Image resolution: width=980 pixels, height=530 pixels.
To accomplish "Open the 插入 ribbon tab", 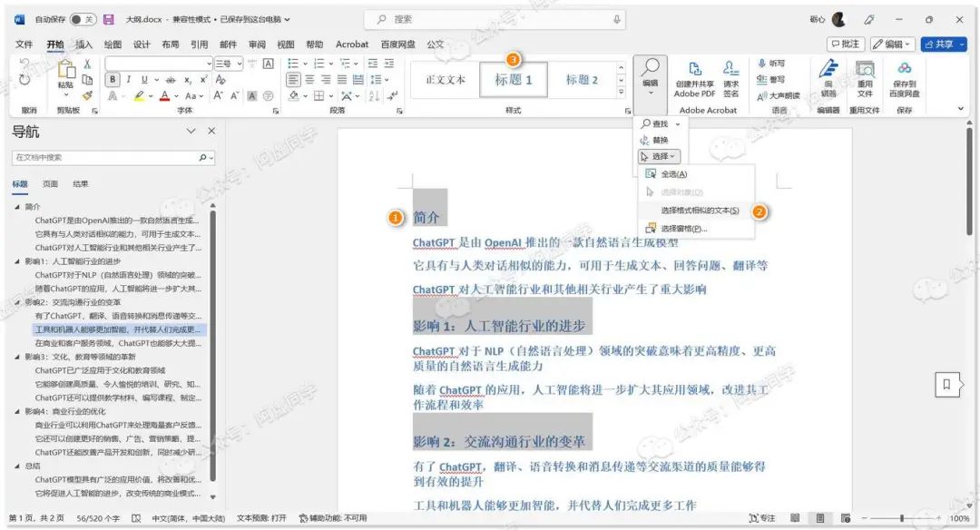I will tap(83, 44).
